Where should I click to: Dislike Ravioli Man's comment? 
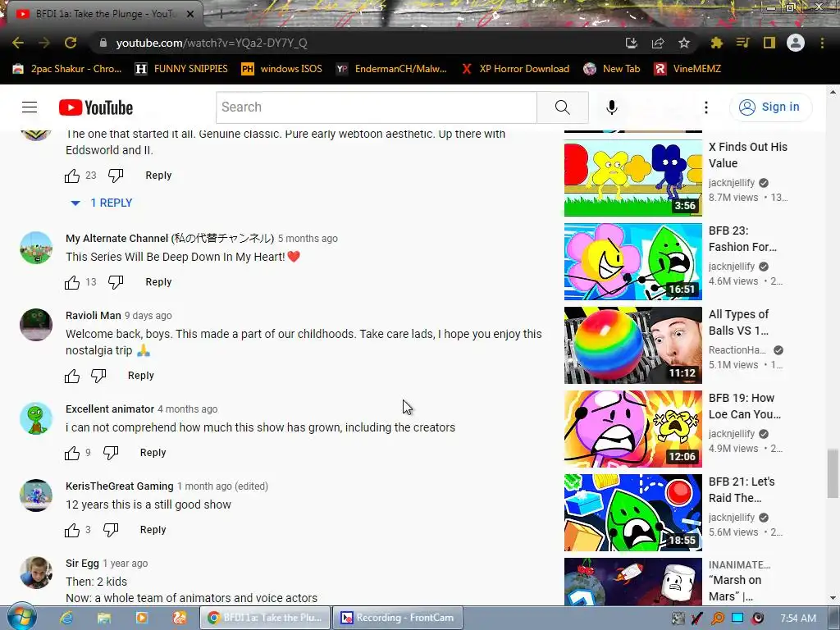pos(98,376)
